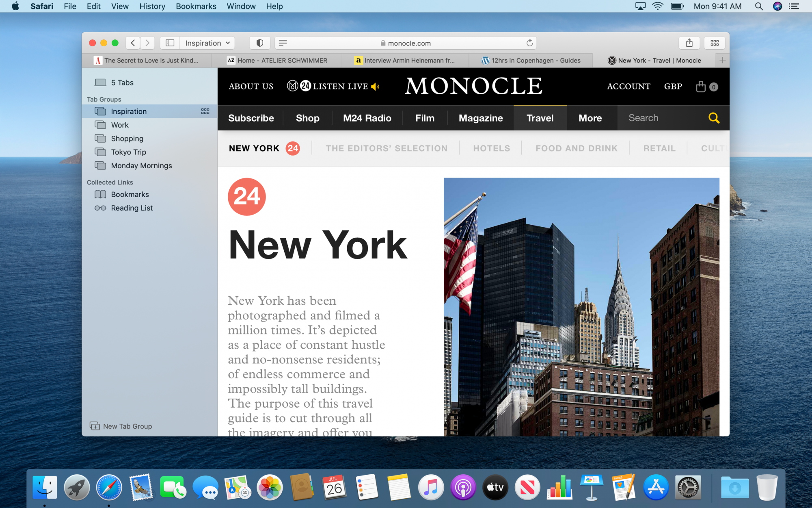Reload the monocle.com page
The image size is (812, 508).
tap(529, 43)
